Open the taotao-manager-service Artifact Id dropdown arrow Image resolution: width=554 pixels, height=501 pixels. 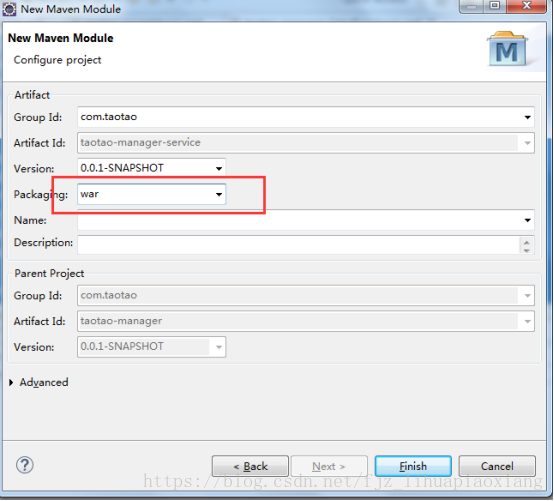click(527, 143)
